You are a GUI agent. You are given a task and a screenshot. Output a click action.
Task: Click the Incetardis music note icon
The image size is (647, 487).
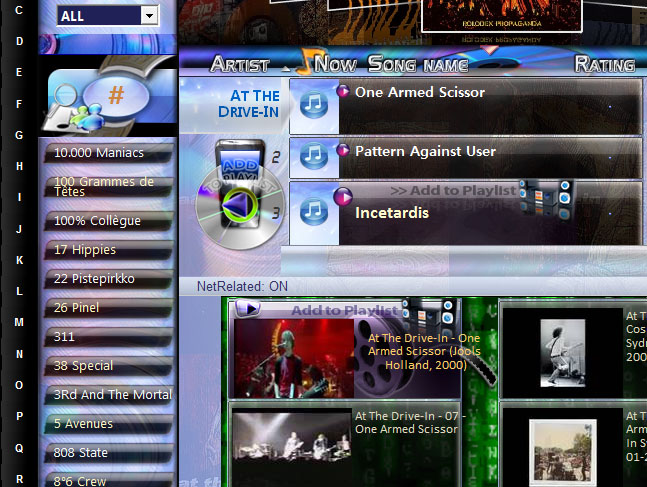314,211
